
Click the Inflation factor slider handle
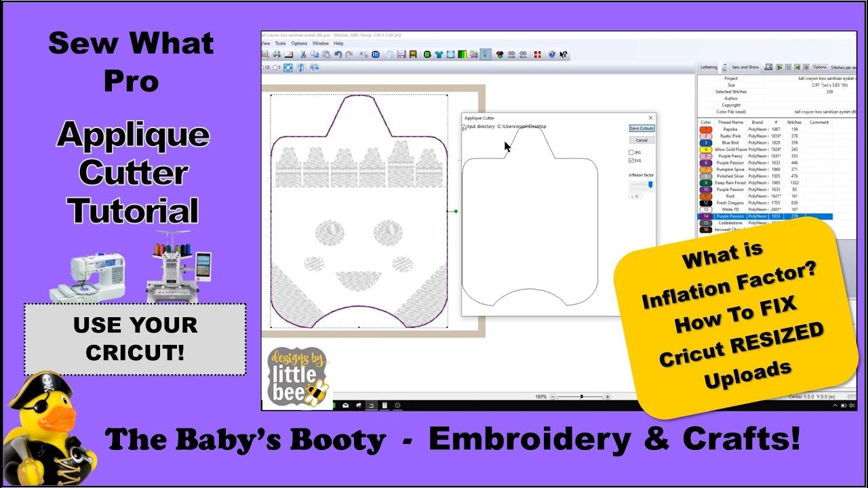650,184
